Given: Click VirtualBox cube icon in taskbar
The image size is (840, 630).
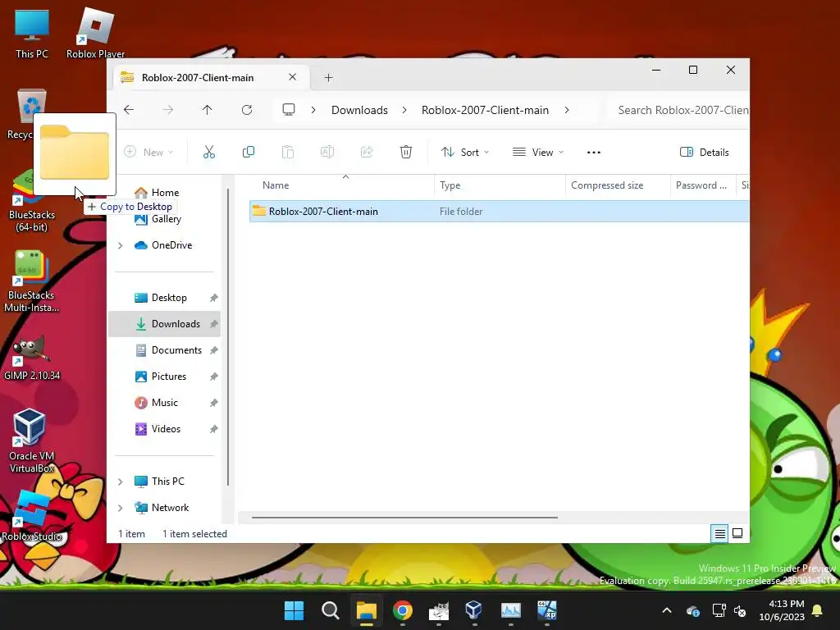Looking at the screenshot, I should 474,609.
